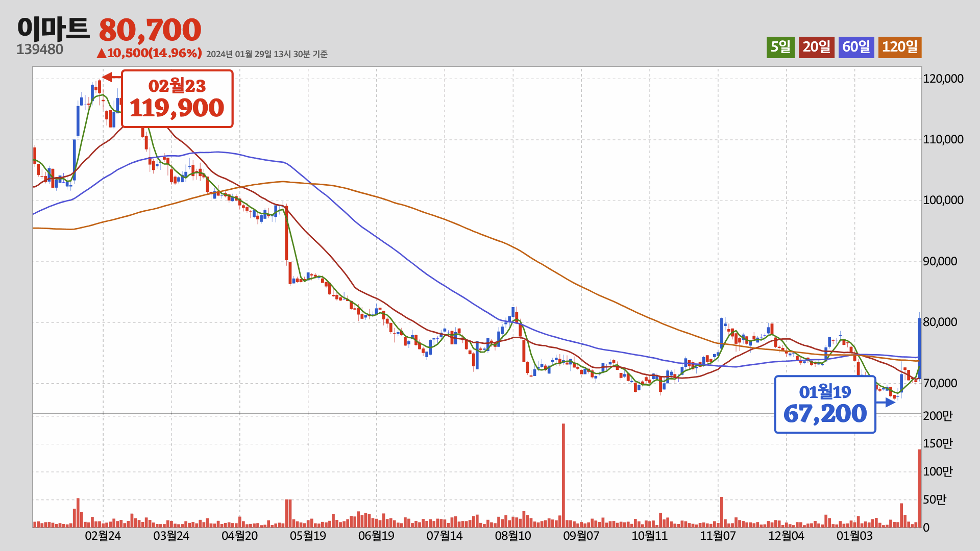
Task: Click the volume spike bar at 11월07
Action: coord(722,512)
